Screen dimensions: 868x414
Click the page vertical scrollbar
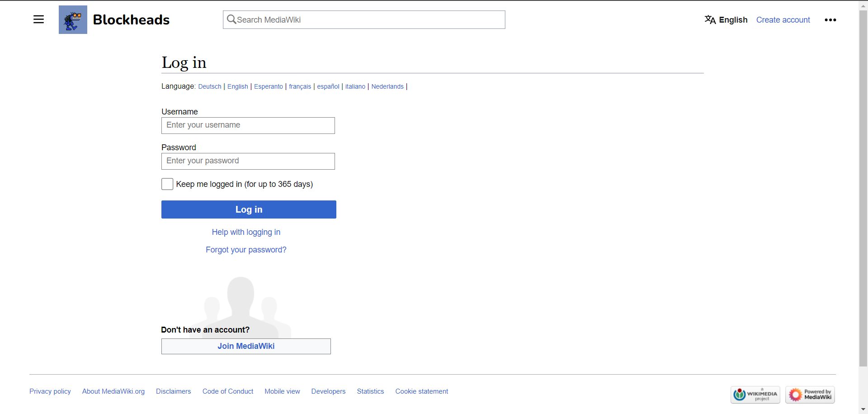863,188
